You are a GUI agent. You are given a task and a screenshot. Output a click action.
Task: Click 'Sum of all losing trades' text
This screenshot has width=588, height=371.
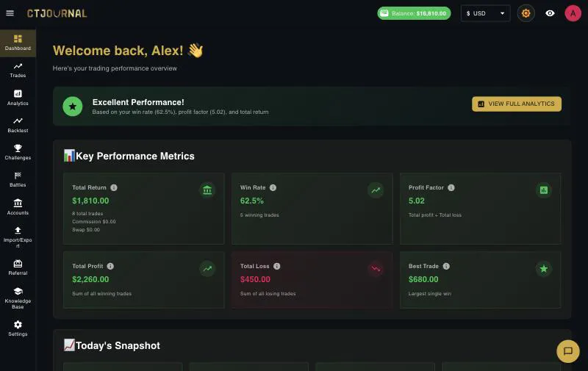268,294
